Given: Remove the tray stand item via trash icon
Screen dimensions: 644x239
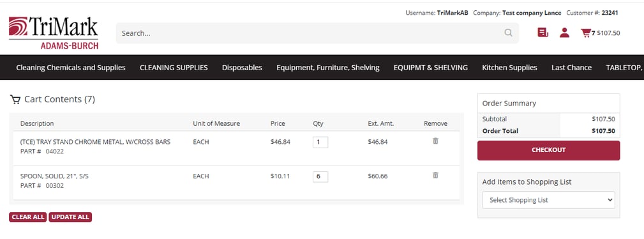Looking at the screenshot, I should pos(435,141).
